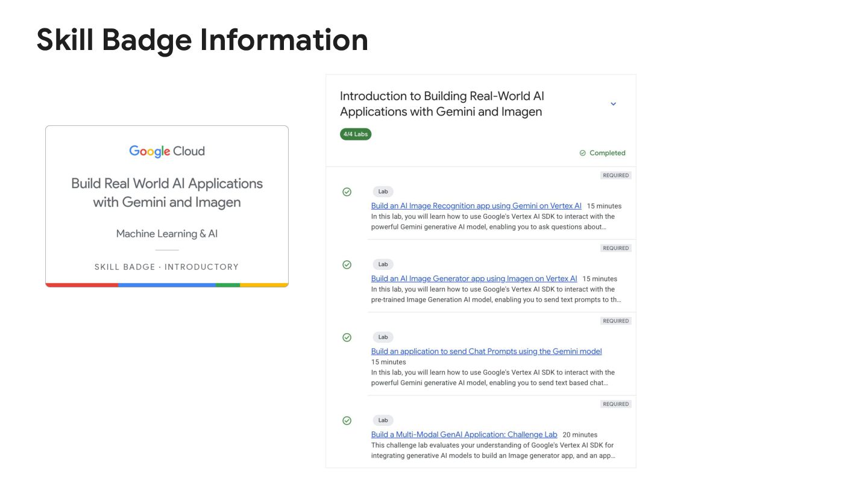Open the AI Image Recognition app lab link
868x488 pixels.
[x=476, y=206]
